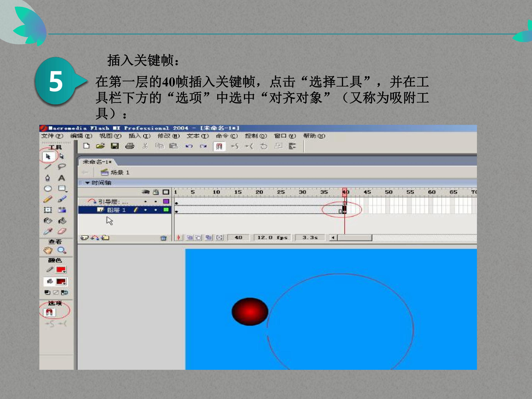The image size is (532, 399).
Task: Open the fill color swatch dropdown
Action: click(61, 281)
